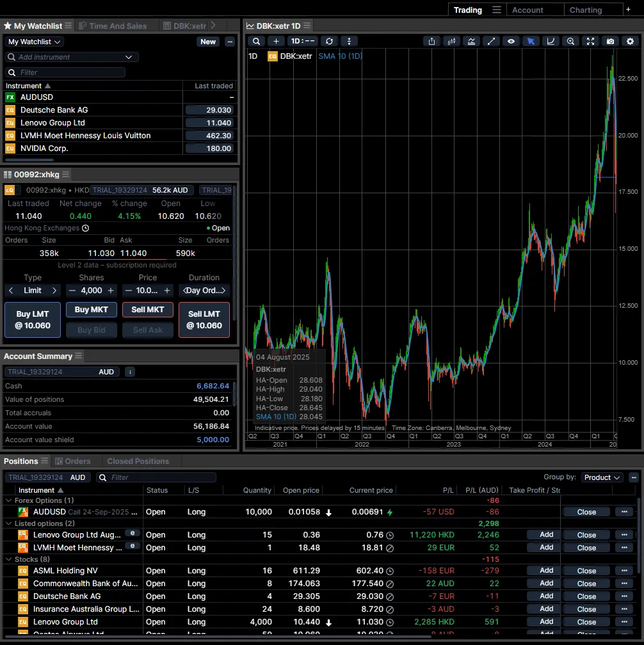This screenshot has width=644, height=645.
Task: Sort watchlist by Instrument column header
Action: coord(28,86)
